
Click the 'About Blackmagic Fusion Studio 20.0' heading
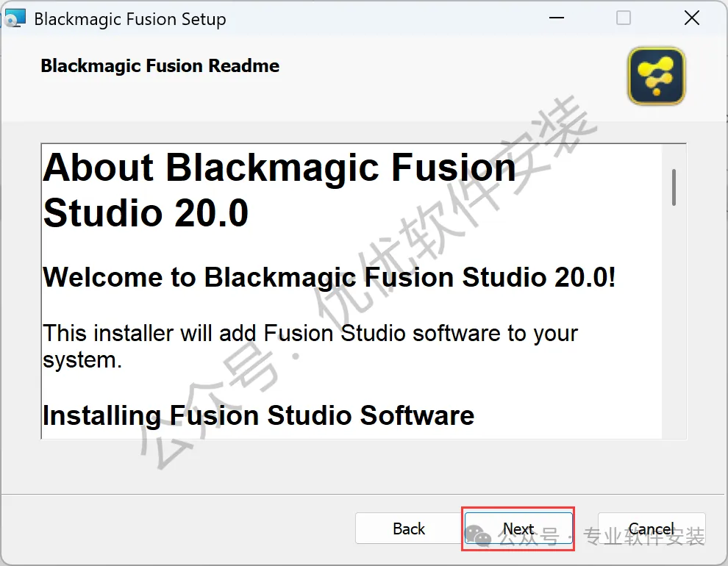click(279, 190)
